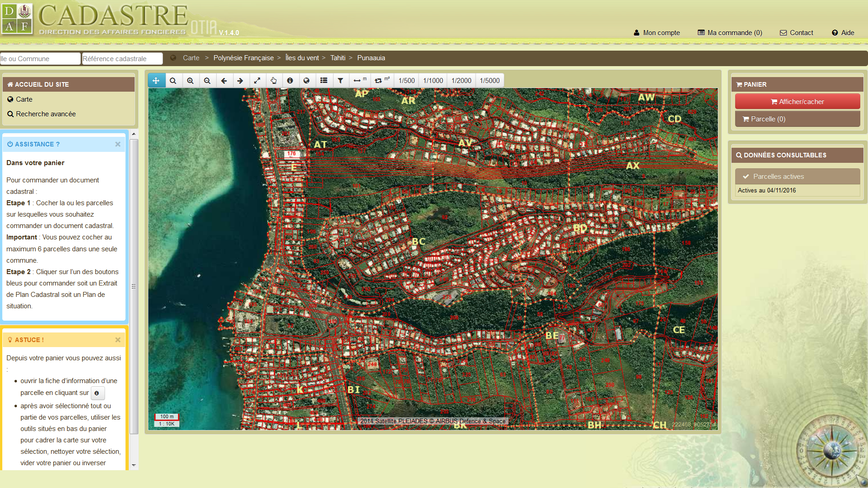868x488 pixels.
Task: Expand the Parcelle (0) basket section
Action: point(797,119)
